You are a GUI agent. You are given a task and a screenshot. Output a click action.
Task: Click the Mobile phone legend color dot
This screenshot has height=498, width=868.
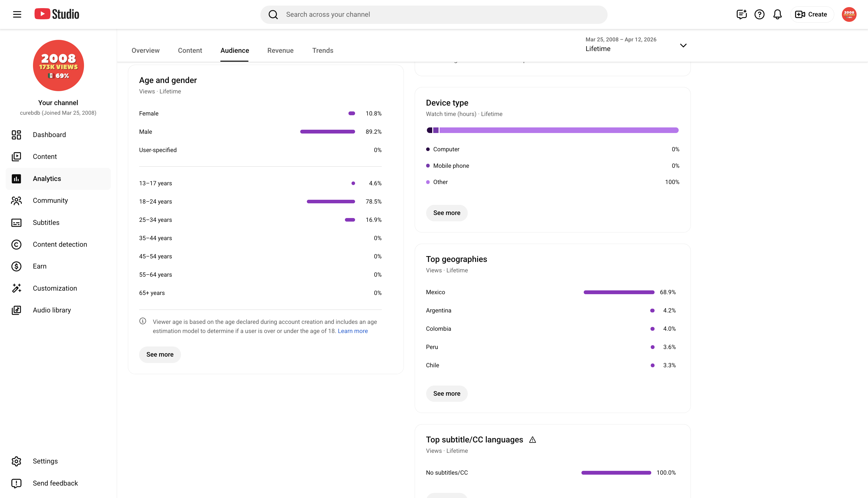point(428,166)
